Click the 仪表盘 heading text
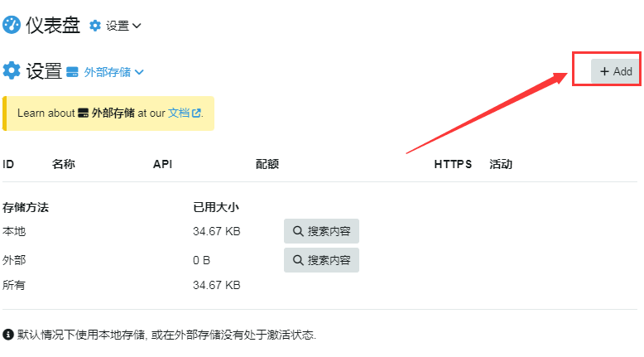 point(53,26)
